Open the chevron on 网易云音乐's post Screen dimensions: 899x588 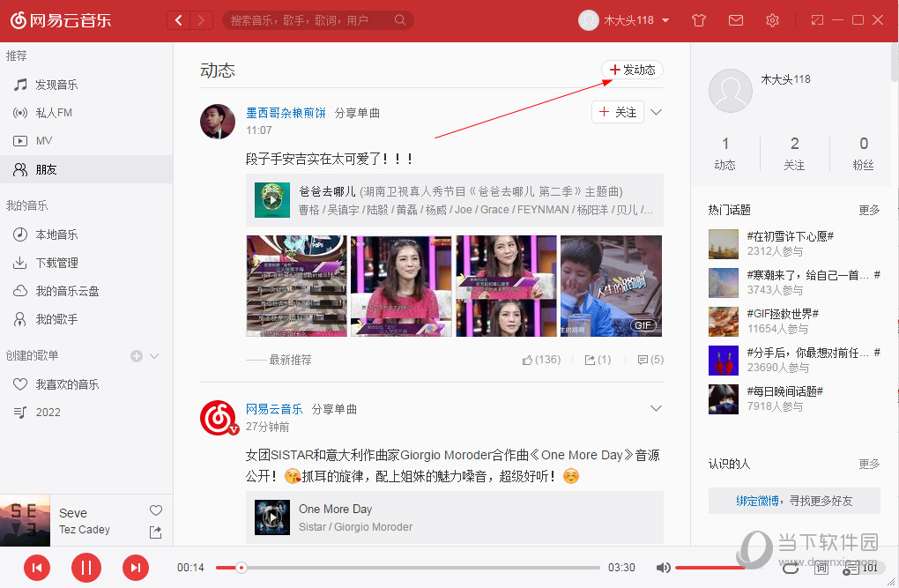point(656,408)
